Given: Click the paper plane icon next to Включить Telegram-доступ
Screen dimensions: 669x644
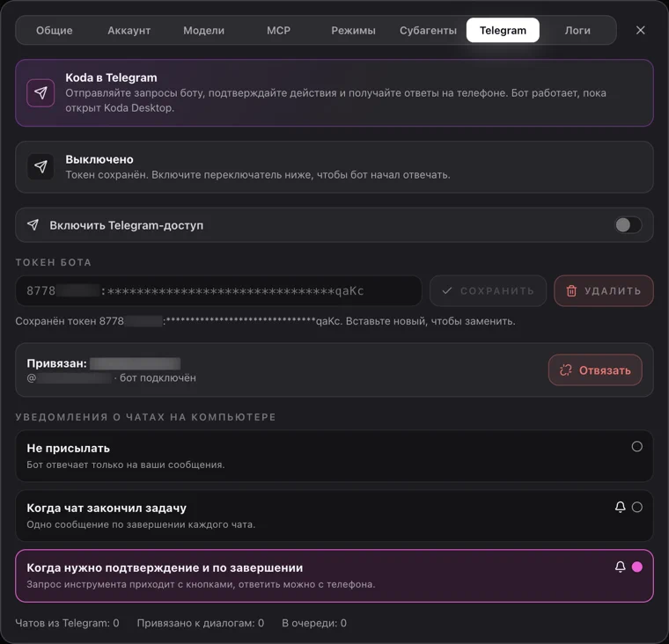Looking at the screenshot, I should click(33, 224).
